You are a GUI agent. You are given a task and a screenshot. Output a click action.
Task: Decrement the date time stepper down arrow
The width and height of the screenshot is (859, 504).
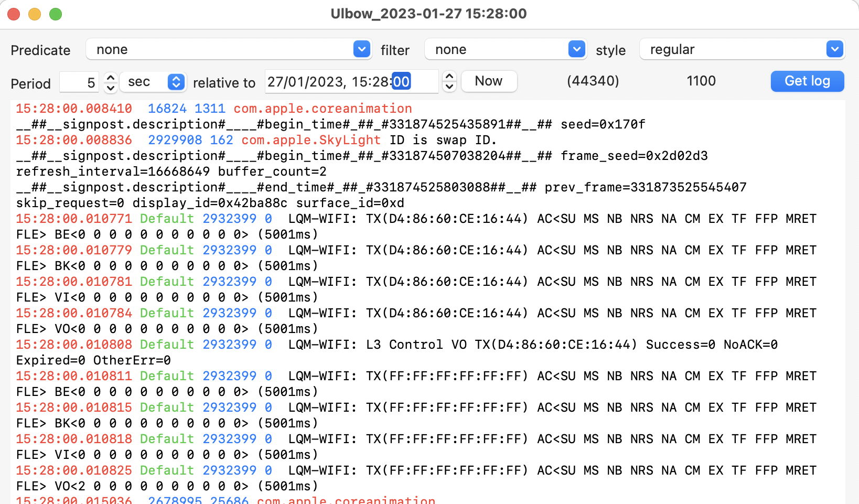tap(449, 87)
